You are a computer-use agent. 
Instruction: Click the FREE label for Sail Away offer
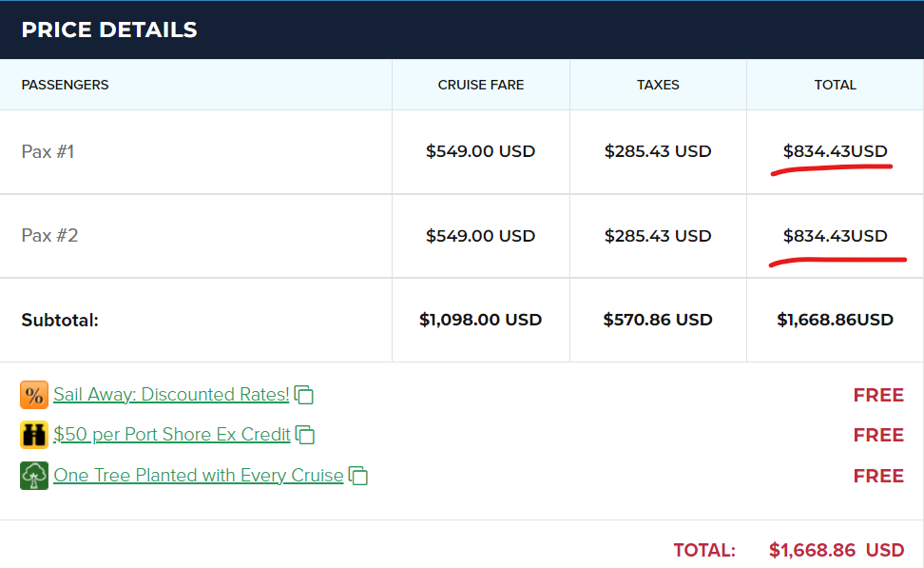(x=878, y=395)
